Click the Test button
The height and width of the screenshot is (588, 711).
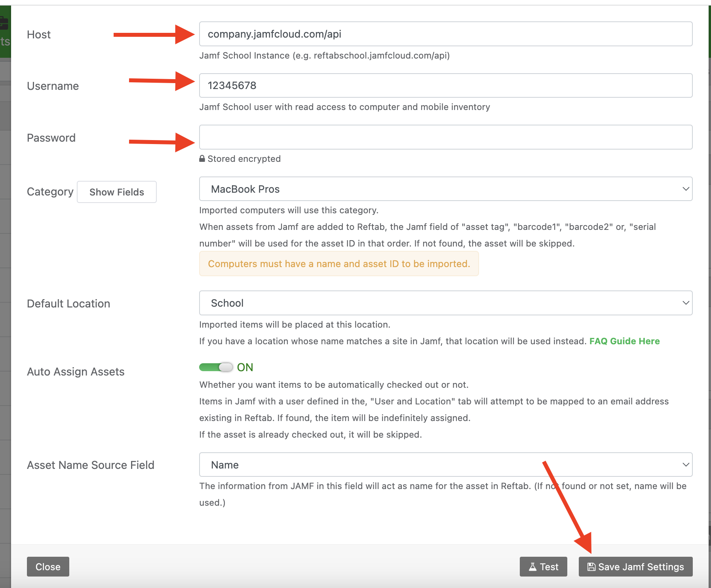[543, 567]
